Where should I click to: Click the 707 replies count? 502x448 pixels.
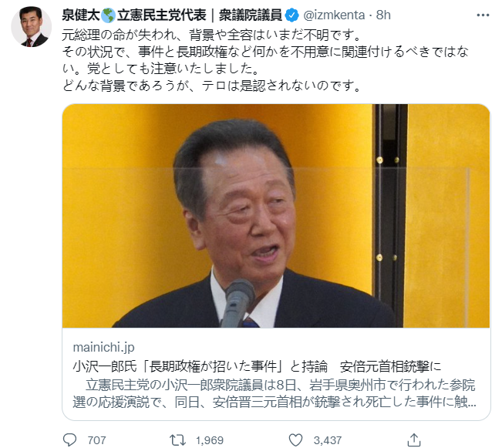(x=96, y=440)
